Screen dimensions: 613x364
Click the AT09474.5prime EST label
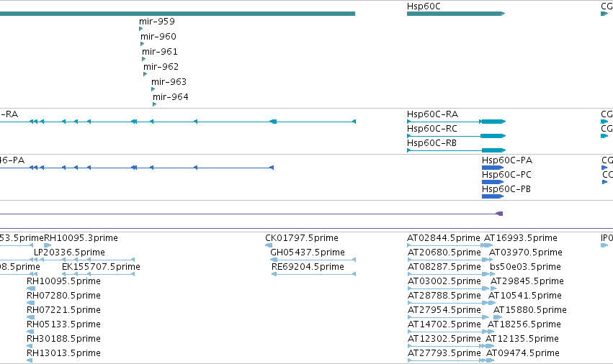523,353
